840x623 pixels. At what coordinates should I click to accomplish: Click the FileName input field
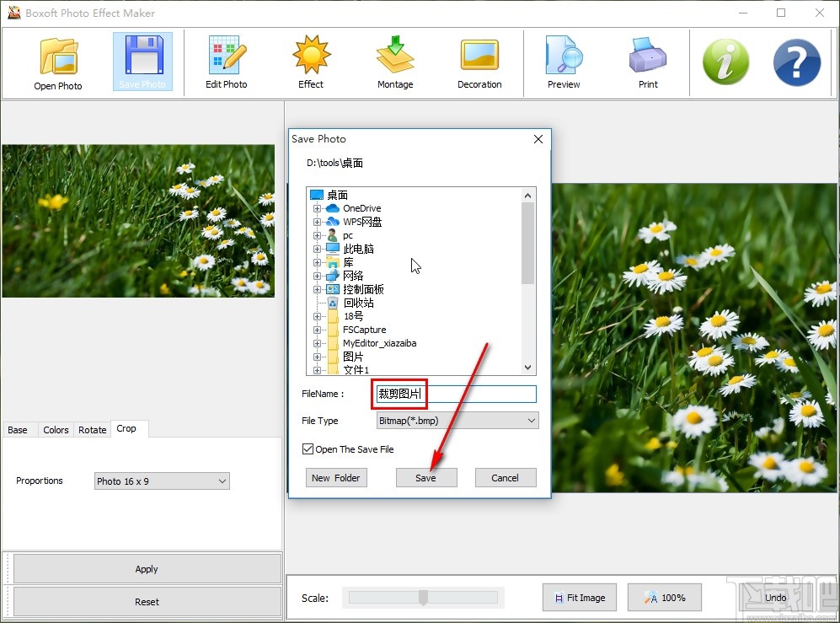456,394
